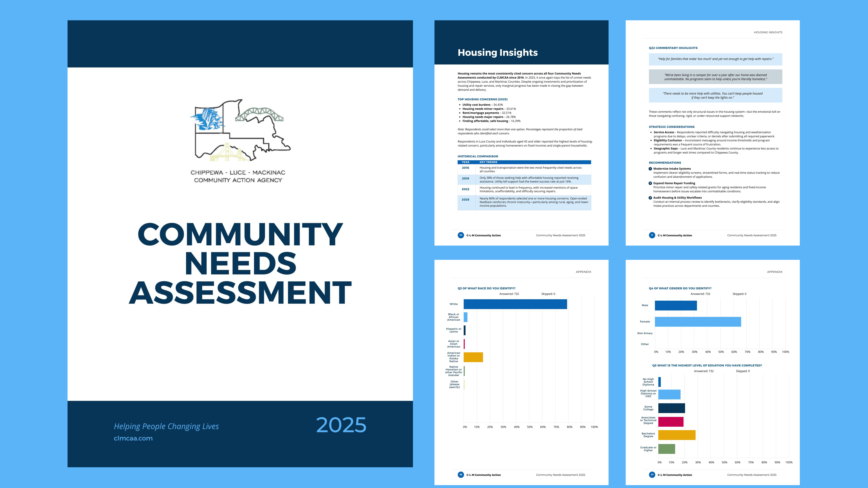Click the Chippewa-Luce-Mackinac map logo
The width and height of the screenshot is (868, 488).
240,130
